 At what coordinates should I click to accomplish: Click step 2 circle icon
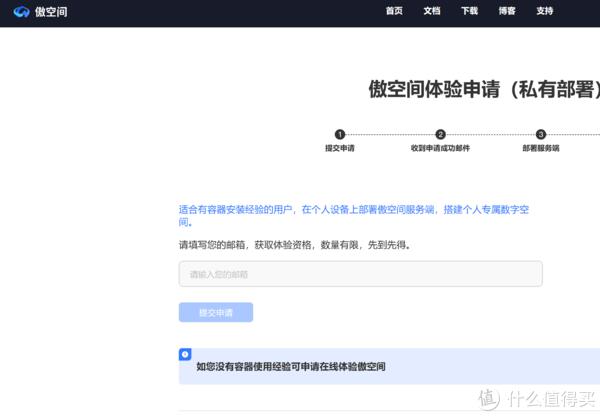tap(440, 134)
